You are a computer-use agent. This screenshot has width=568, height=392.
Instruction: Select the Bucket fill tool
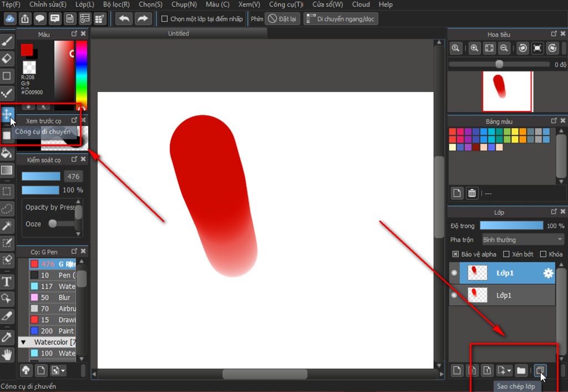pyautogui.click(x=7, y=152)
